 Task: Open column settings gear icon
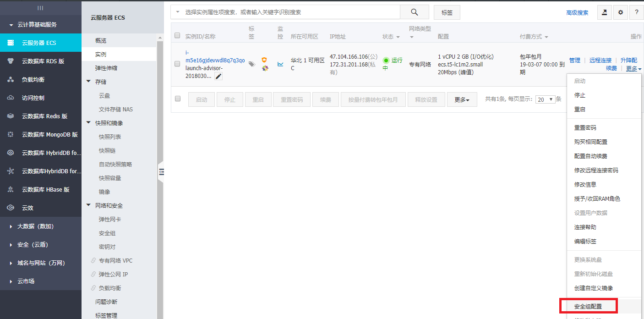(x=621, y=12)
